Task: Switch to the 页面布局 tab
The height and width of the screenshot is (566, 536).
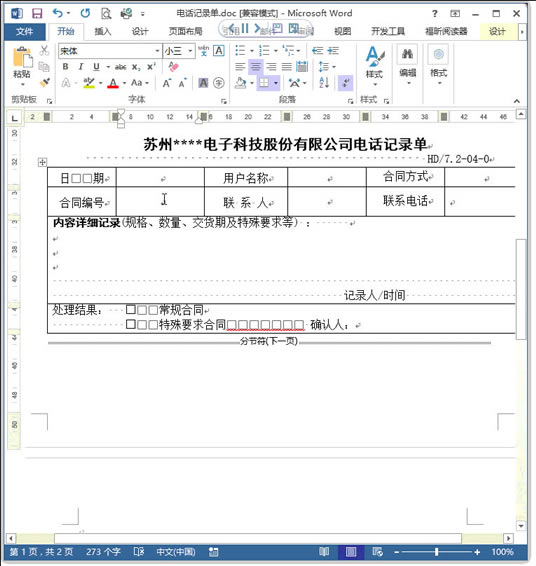Action: pyautogui.click(x=186, y=32)
